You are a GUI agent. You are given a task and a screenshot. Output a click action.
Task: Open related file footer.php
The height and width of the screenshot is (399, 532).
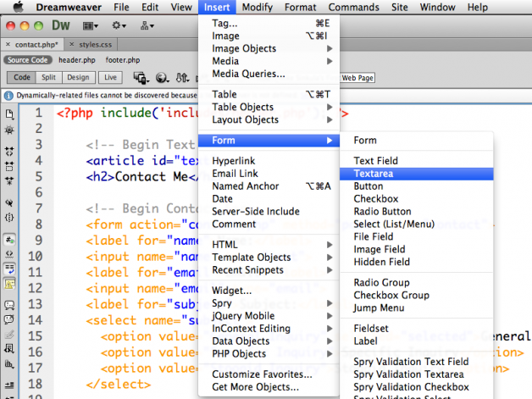coord(123,60)
